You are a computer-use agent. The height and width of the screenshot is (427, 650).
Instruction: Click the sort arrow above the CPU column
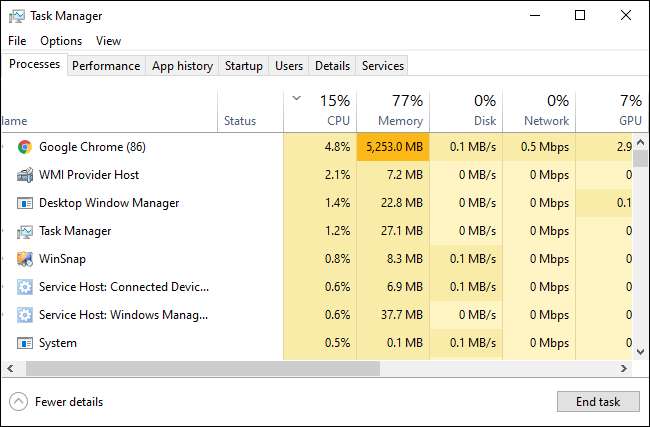[x=297, y=98]
